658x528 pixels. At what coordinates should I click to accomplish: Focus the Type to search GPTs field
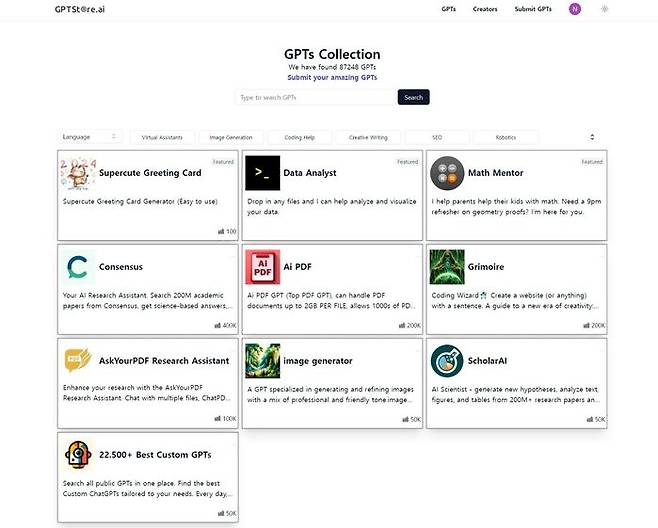316,97
